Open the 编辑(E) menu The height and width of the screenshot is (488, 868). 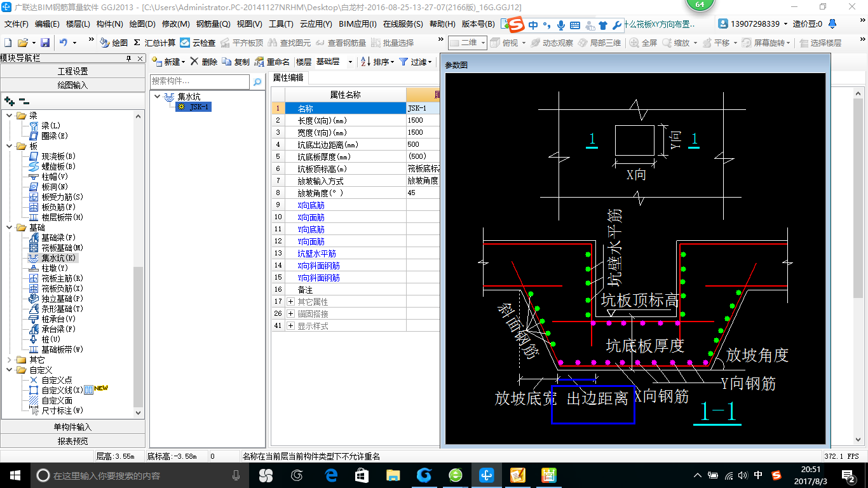[47, 24]
